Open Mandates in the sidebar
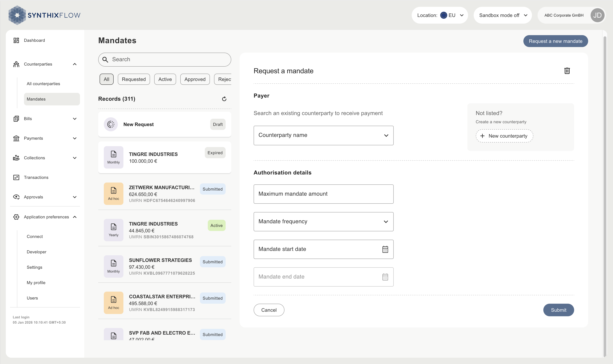 [x=52, y=99]
